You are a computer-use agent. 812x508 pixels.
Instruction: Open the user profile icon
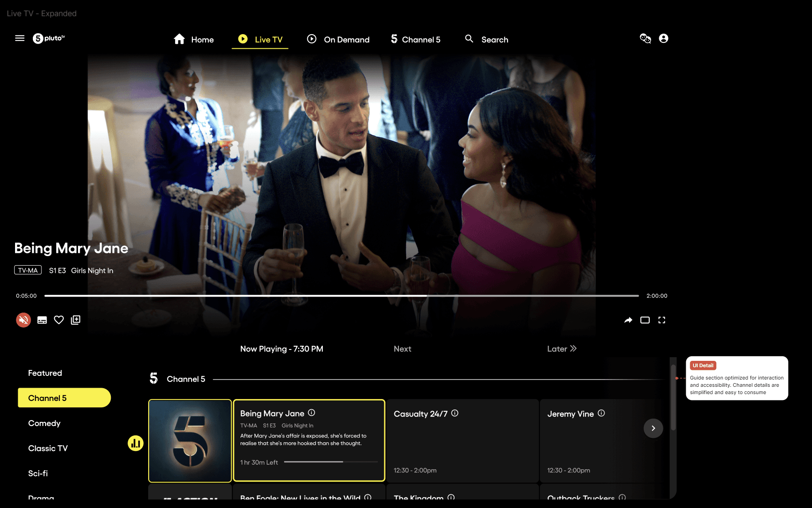[x=664, y=39]
